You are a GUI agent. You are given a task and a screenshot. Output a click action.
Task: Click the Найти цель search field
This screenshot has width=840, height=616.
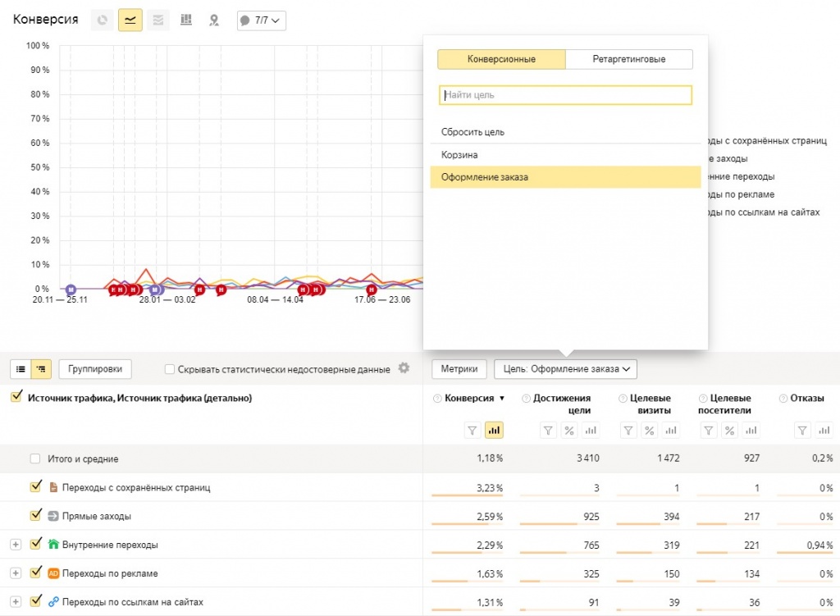(x=565, y=95)
